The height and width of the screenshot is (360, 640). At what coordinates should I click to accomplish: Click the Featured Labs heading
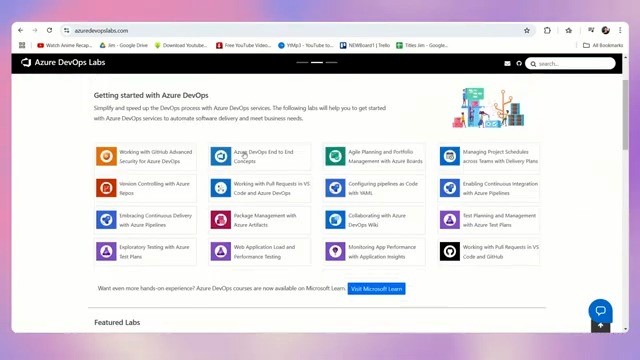tap(117, 322)
